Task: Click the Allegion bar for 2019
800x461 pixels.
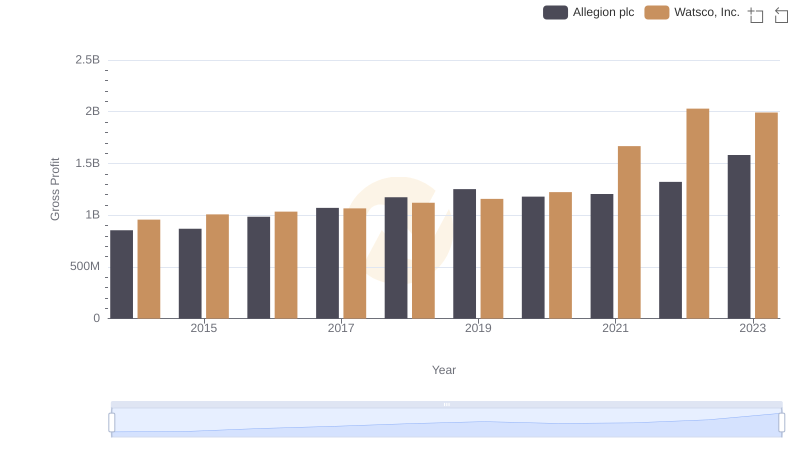Action: [464, 254]
